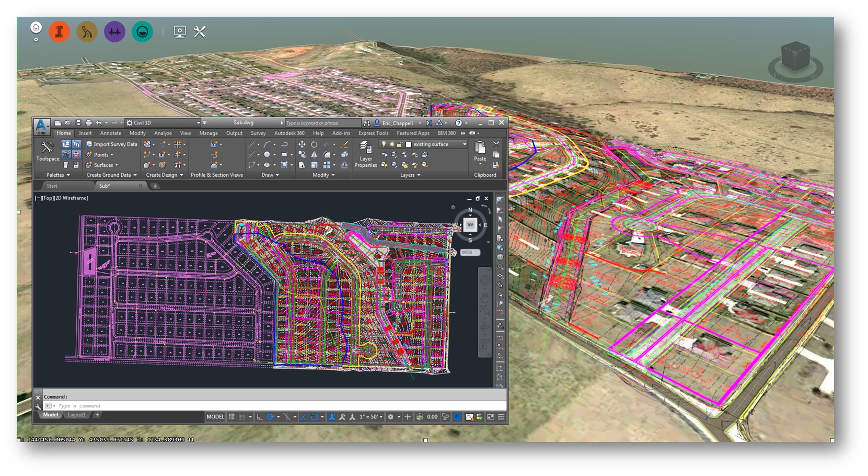Click the white layer color swatch
The height and width of the screenshot is (476, 868).
409,144
